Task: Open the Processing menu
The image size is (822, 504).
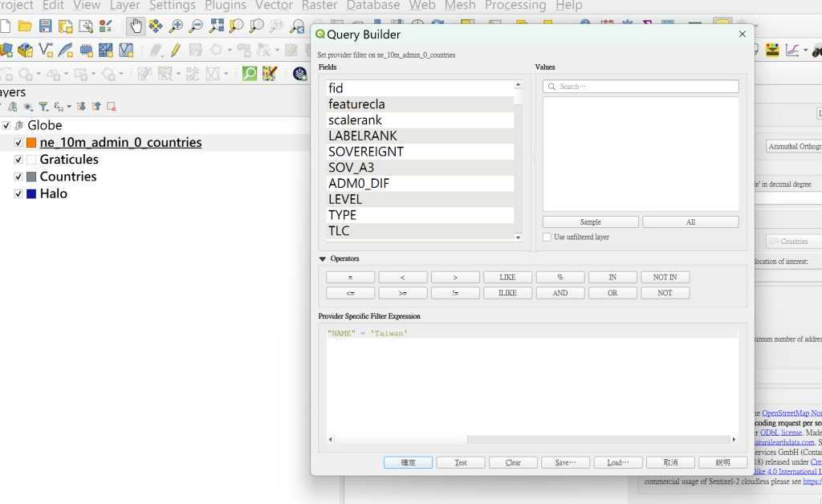Action: (x=515, y=6)
